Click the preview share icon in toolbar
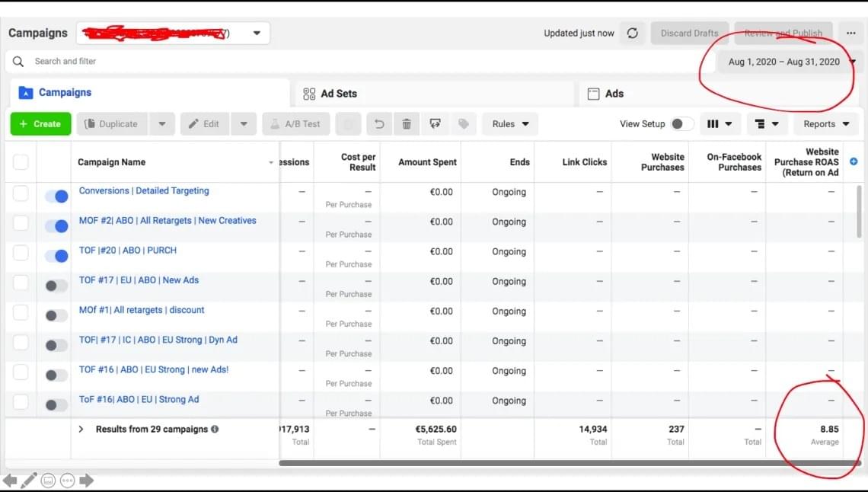 (435, 124)
